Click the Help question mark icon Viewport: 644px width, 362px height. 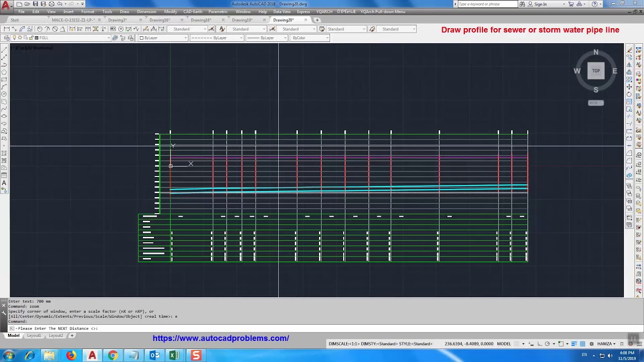click(x=595, y=4)
